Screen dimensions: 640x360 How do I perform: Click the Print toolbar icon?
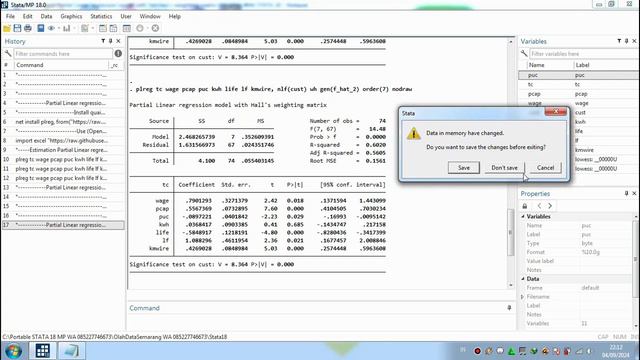click(28, 28)
